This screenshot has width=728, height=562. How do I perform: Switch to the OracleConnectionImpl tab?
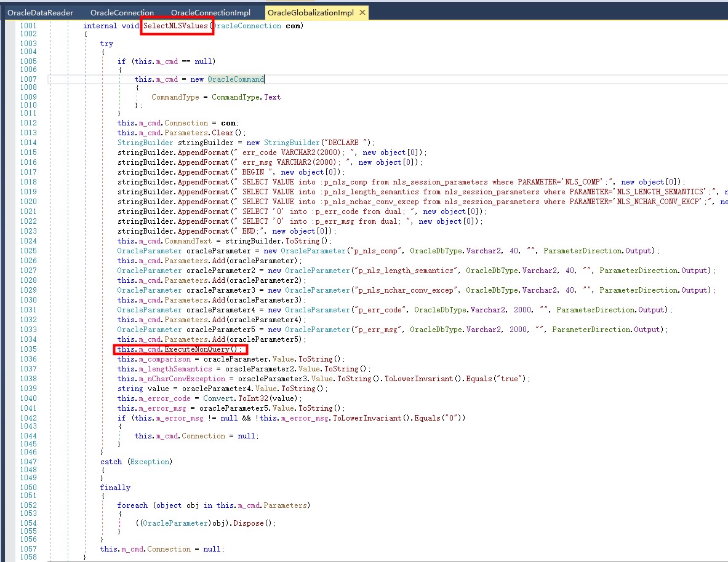[x=210, y=12]
